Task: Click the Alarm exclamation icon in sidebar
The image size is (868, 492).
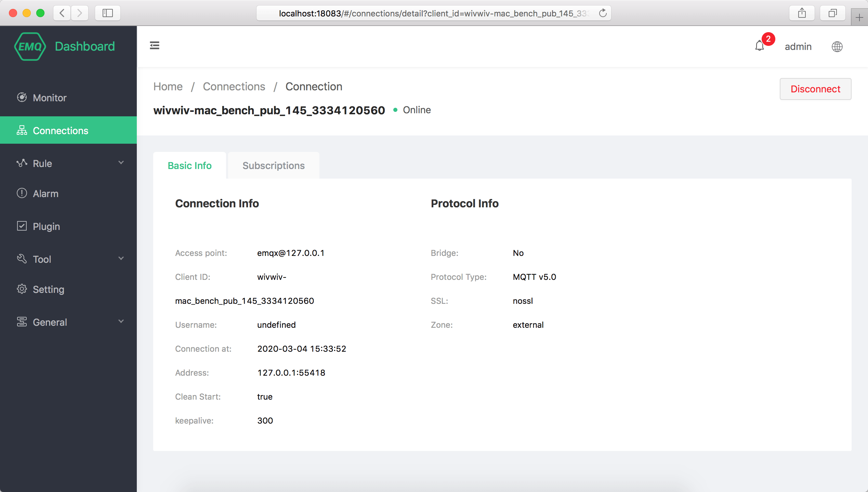Action: 22,193
